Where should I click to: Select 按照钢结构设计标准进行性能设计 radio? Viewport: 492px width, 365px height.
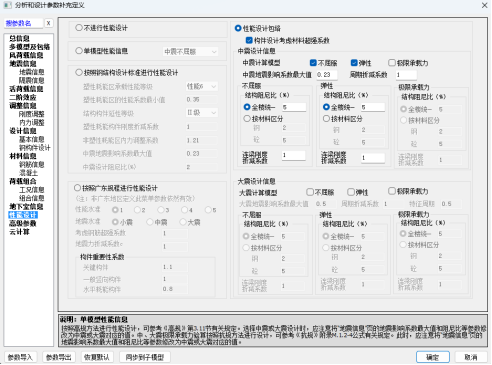tap(79, 72)
